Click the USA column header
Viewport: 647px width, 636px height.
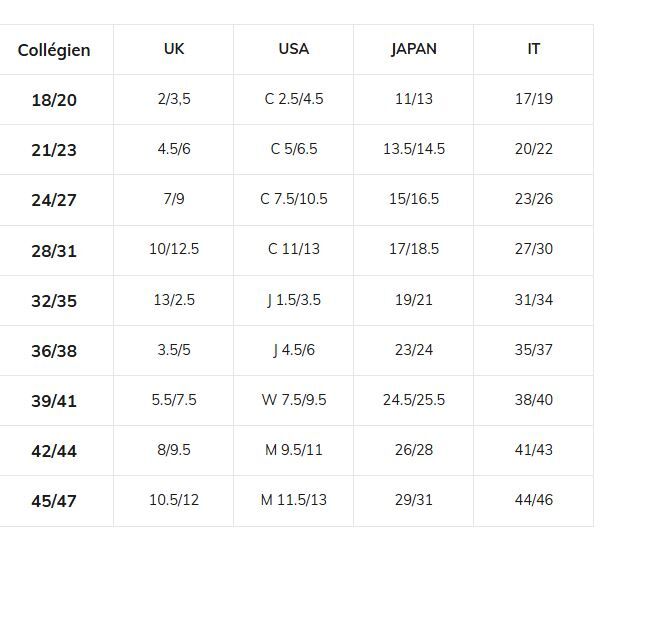[x=294, y=49]
